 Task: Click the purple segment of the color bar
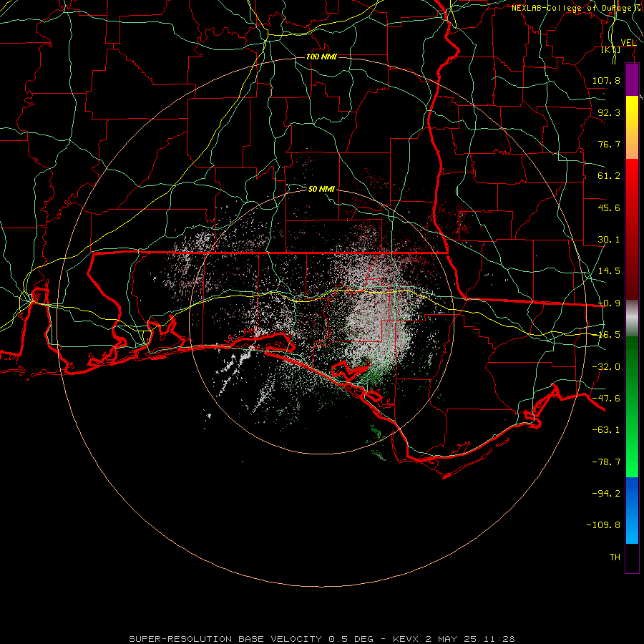632,79
